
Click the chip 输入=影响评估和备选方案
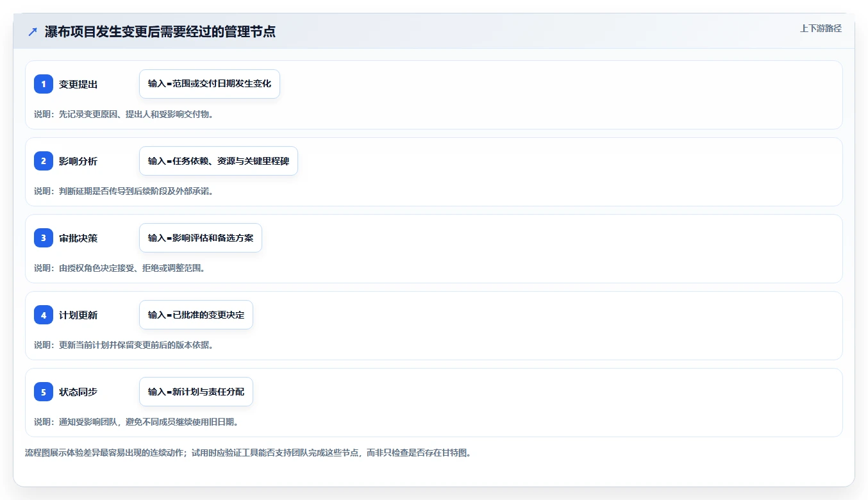(x=201, y=238)
